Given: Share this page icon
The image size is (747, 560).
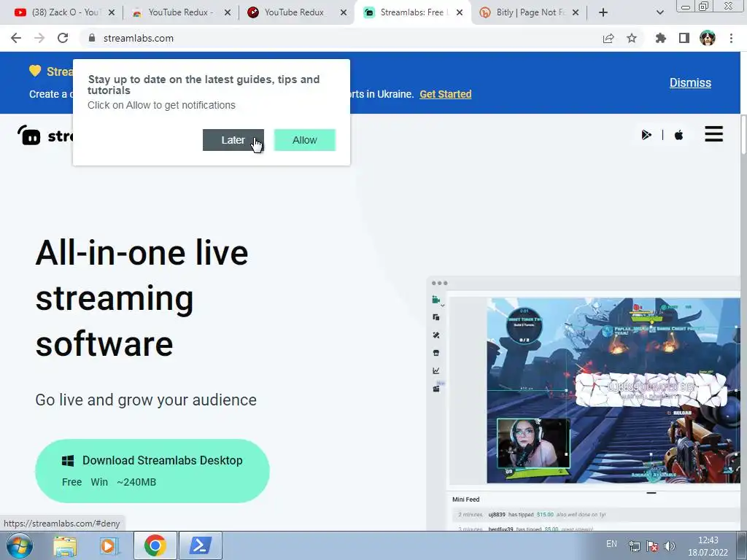Looking at the screenshot, I should [x=608, y=38].
